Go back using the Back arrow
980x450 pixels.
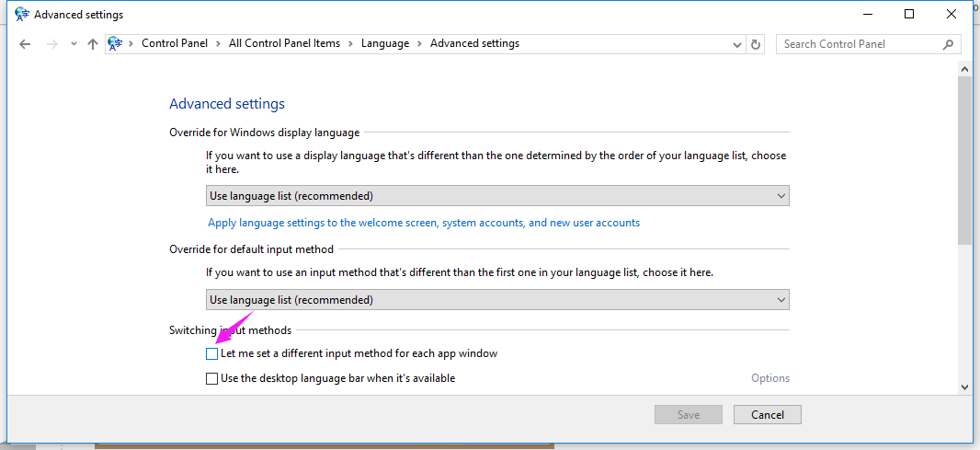click(x=25, y=44)
